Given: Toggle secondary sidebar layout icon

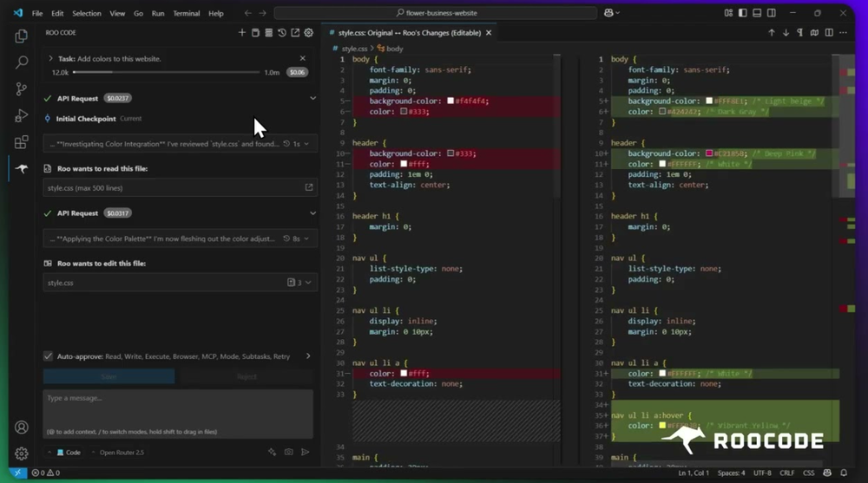Looking at the screenshot, I should pos(771,13).
